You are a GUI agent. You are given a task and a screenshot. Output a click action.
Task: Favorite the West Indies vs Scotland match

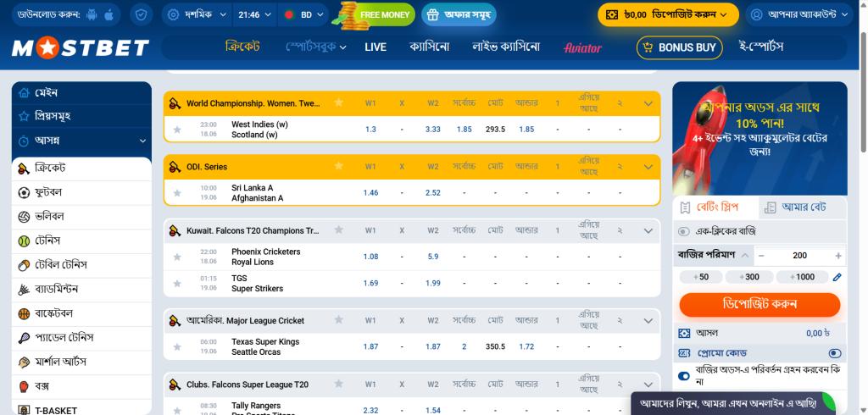click(177, 130)
